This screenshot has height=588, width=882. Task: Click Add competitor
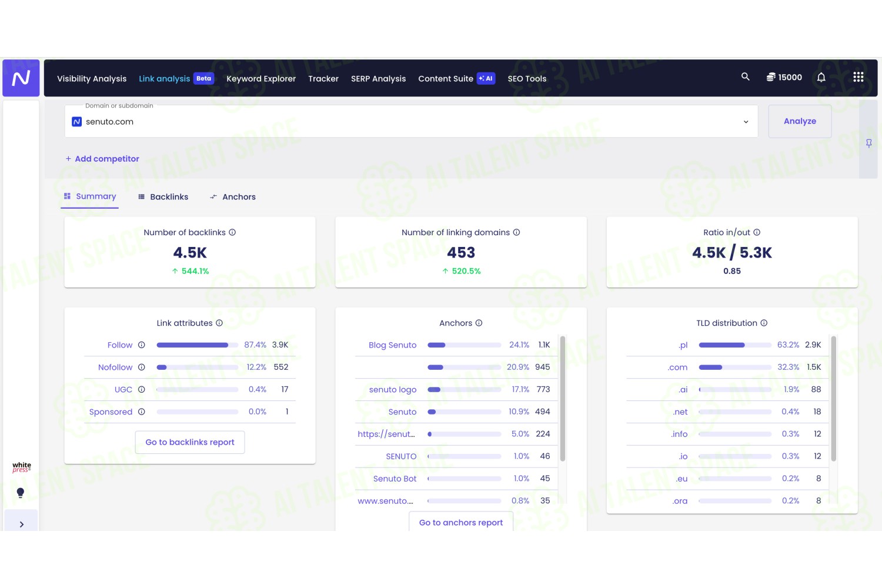click(x=102, y=159)
